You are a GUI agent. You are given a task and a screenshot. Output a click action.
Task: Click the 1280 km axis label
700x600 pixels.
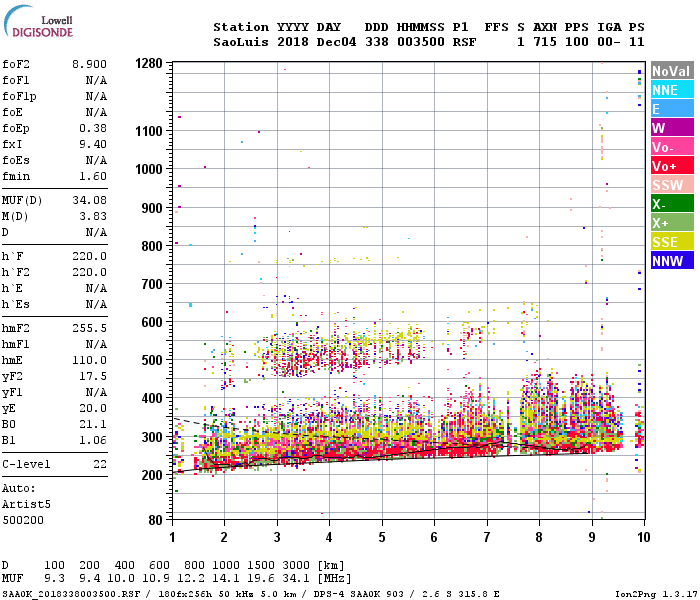pos(149,63)
